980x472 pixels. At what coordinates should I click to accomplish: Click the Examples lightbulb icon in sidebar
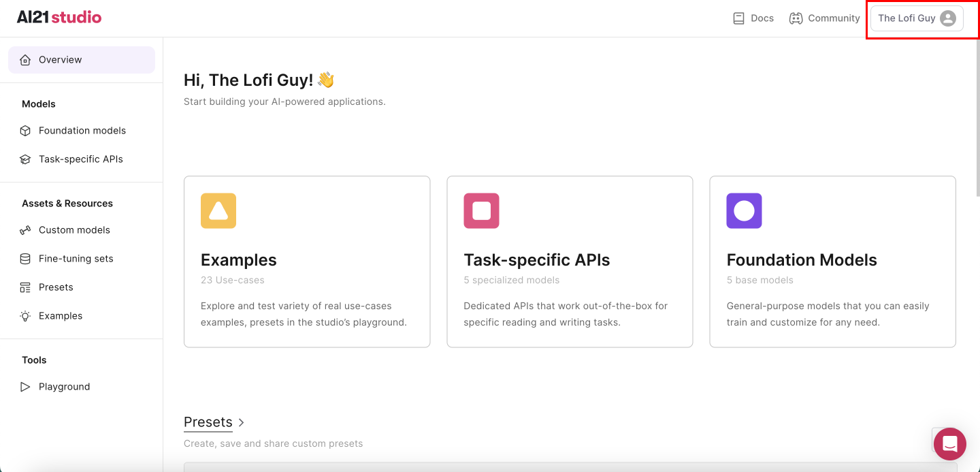[x=25, y=316]
